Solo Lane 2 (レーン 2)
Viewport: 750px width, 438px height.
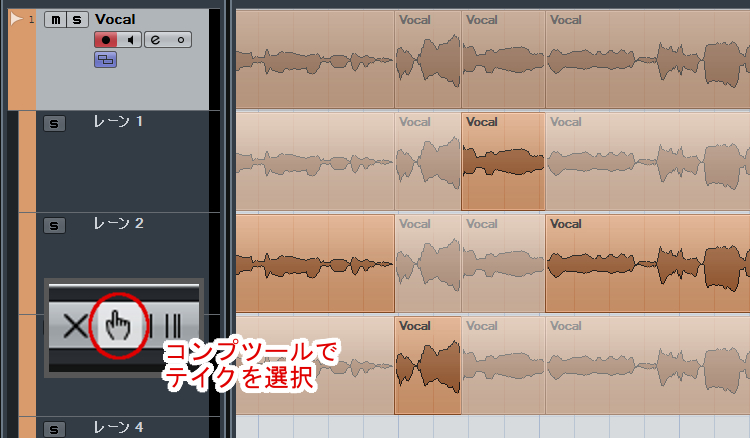coord(54,226)
